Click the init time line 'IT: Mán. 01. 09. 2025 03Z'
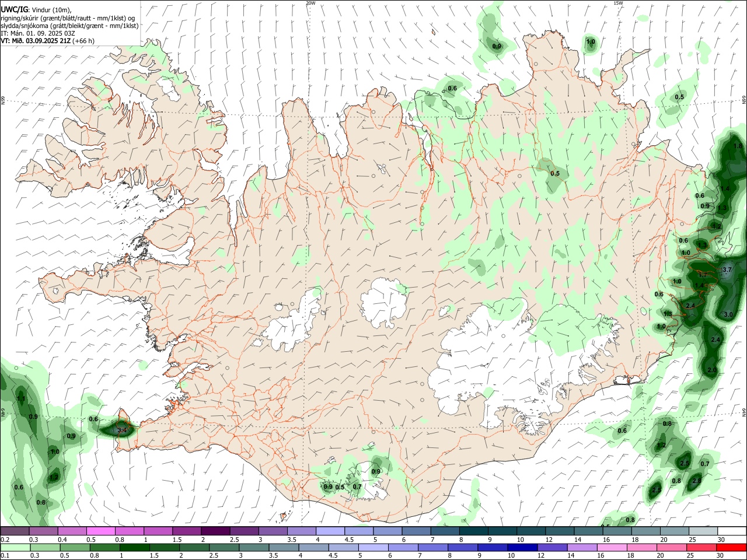 [37, 33]
